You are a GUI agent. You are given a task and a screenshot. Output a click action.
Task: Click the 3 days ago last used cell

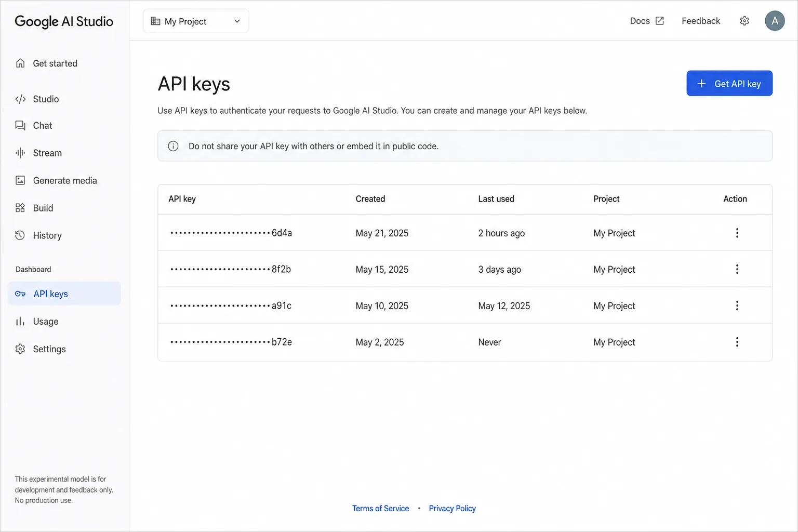click(x=500, y=270)
